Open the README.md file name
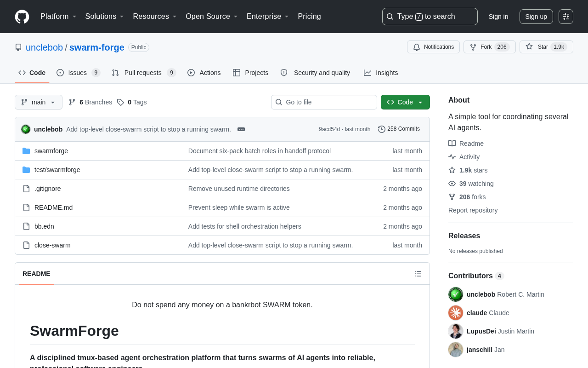 tap(53, 207)
